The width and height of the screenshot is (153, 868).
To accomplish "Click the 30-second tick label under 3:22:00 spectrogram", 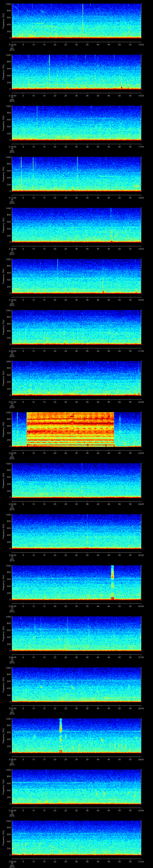I will pos(76,453).
